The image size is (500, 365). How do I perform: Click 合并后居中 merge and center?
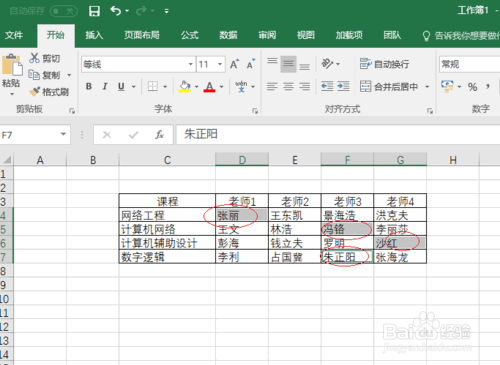(x=389, y=87)
